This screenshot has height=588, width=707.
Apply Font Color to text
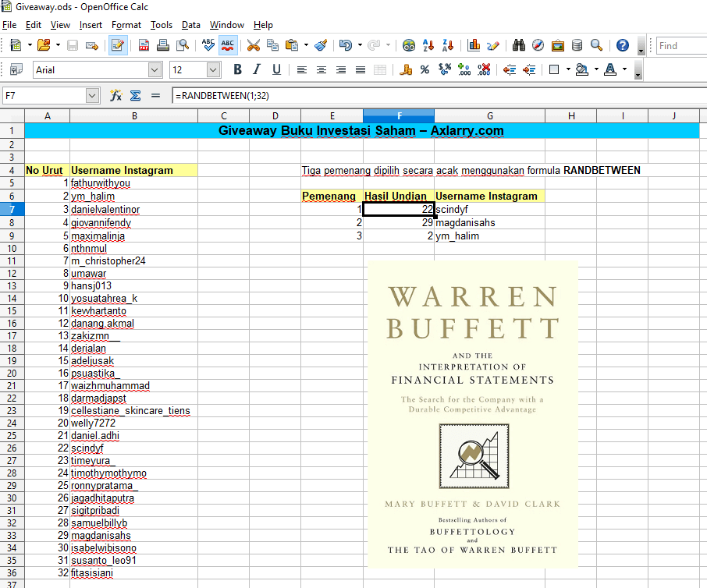coord(610,70)
